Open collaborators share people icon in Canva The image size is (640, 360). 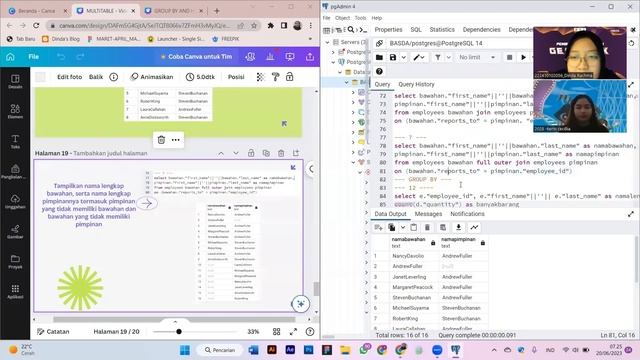click(250, 57)
